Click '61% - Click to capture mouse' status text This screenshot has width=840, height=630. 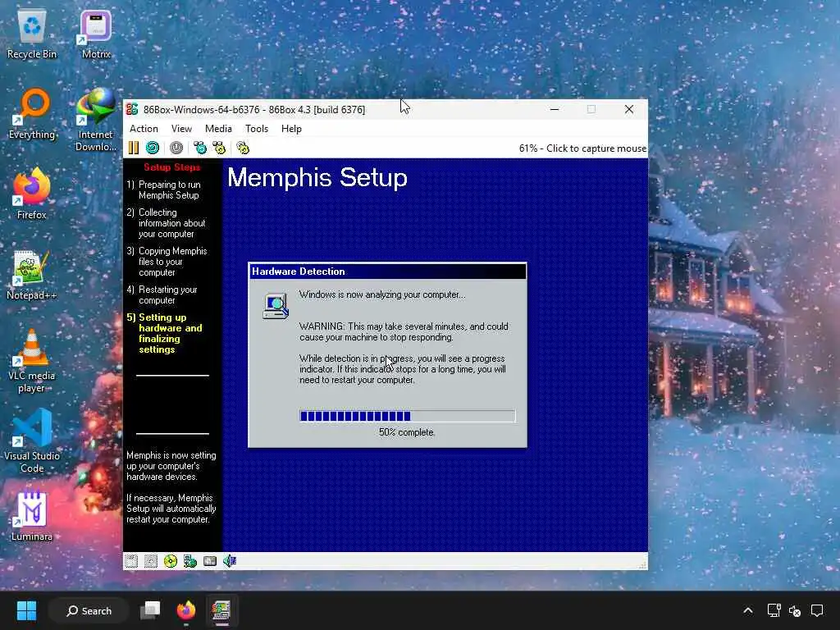pos(582,148)
